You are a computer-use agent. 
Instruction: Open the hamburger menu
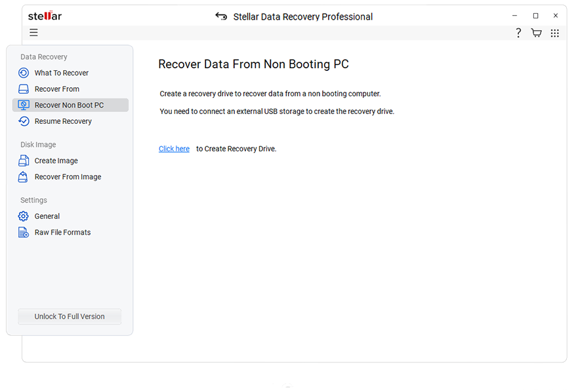tap(33, 33)
